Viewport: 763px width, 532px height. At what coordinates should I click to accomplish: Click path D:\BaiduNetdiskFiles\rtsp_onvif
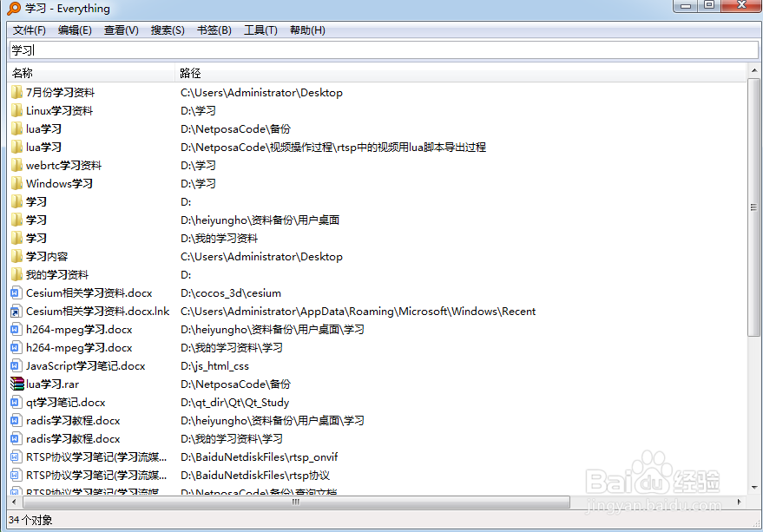pyautogui.click(x=259, y=457)
